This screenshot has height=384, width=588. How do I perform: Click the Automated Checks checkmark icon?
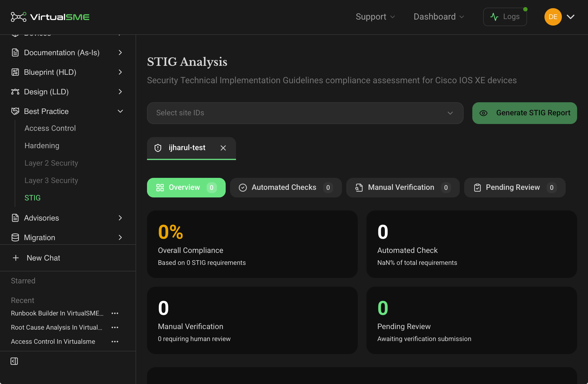[x=243, y=188]
